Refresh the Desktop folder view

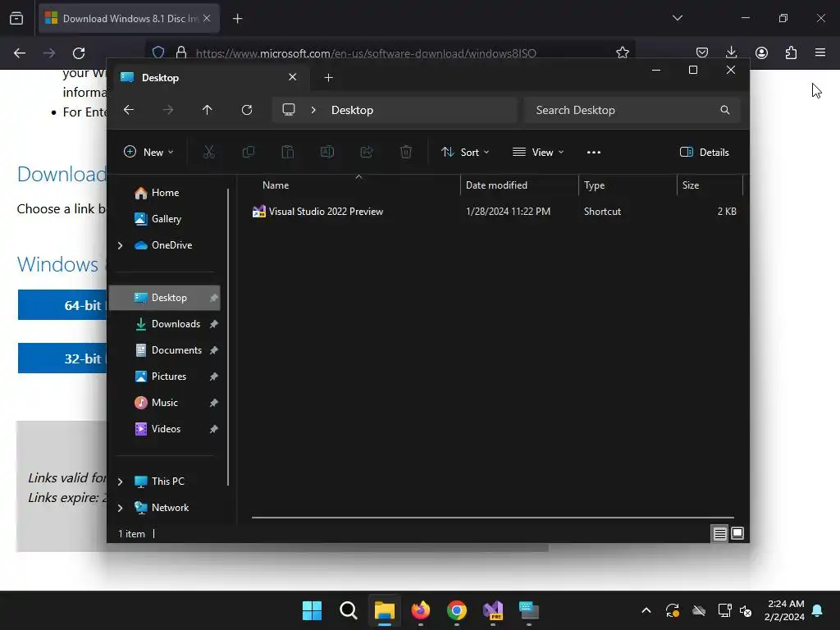click(246, 110)
